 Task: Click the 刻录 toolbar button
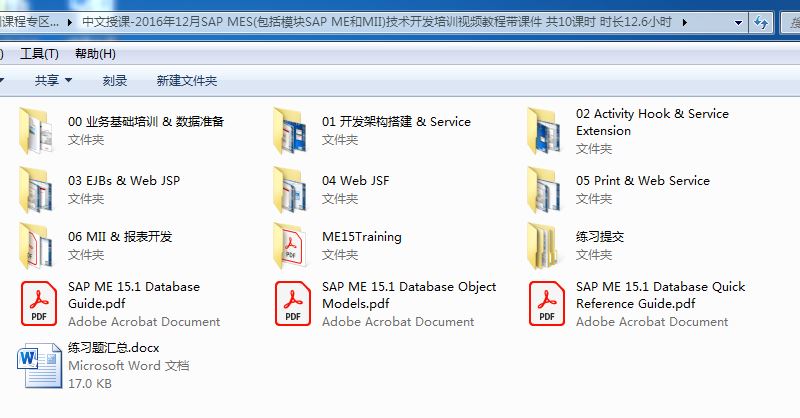[x=115, y=80]
